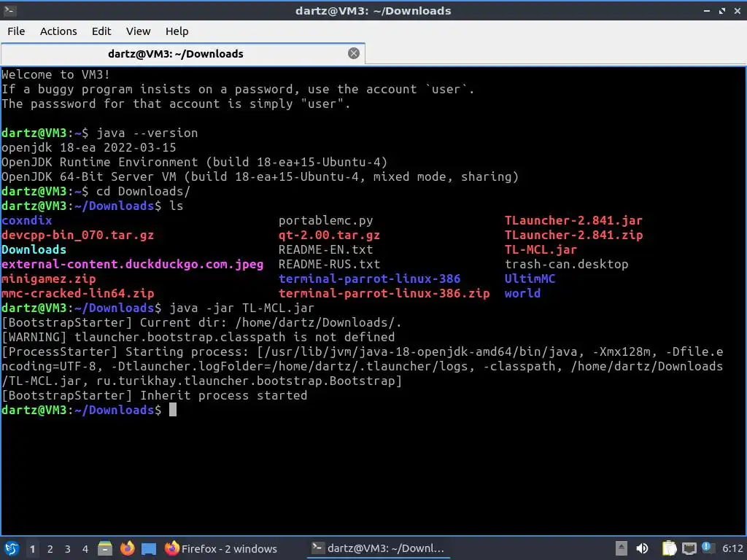Open the Help menu
This screenshot has height=560, width=747.
point(177,31)
